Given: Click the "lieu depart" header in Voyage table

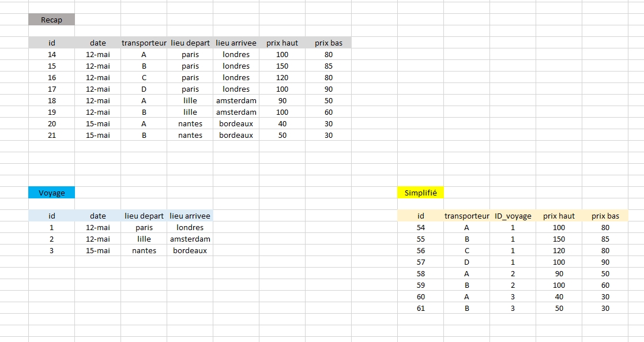Looking at the screenshot, I should pos(143,215).
